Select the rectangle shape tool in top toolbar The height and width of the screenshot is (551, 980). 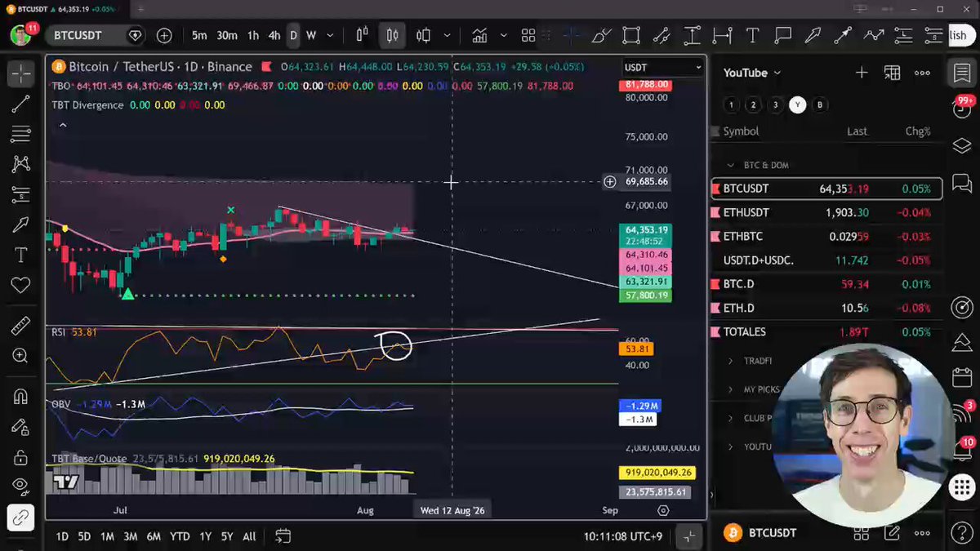click(631, 35)
